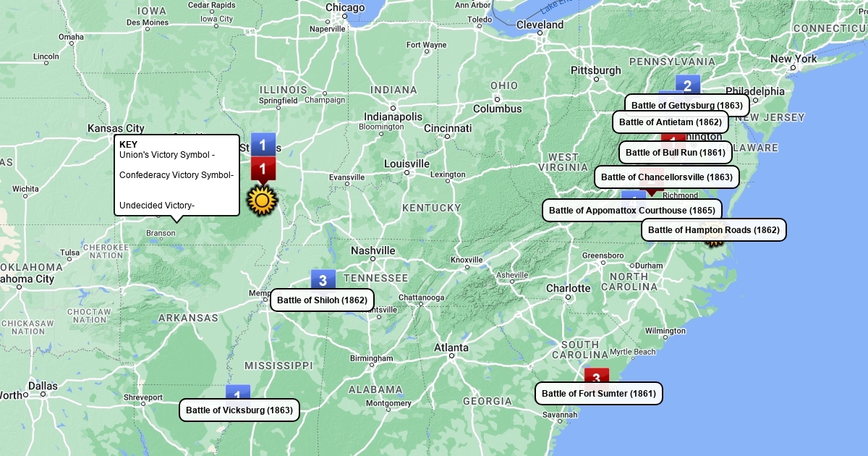Select the blue marker above the Vicksburg label
The image size is (868, 456).
(237, 392)
